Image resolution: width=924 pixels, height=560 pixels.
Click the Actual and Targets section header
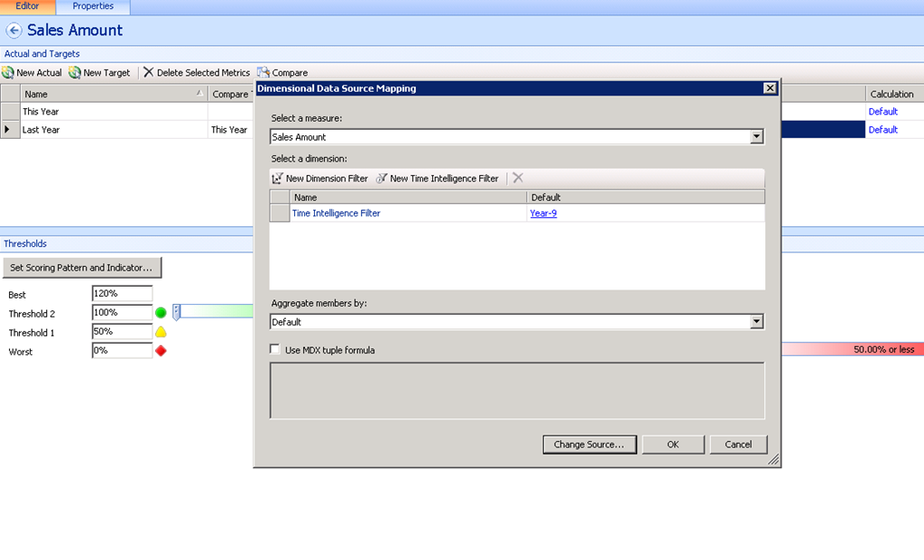[42, 53]
